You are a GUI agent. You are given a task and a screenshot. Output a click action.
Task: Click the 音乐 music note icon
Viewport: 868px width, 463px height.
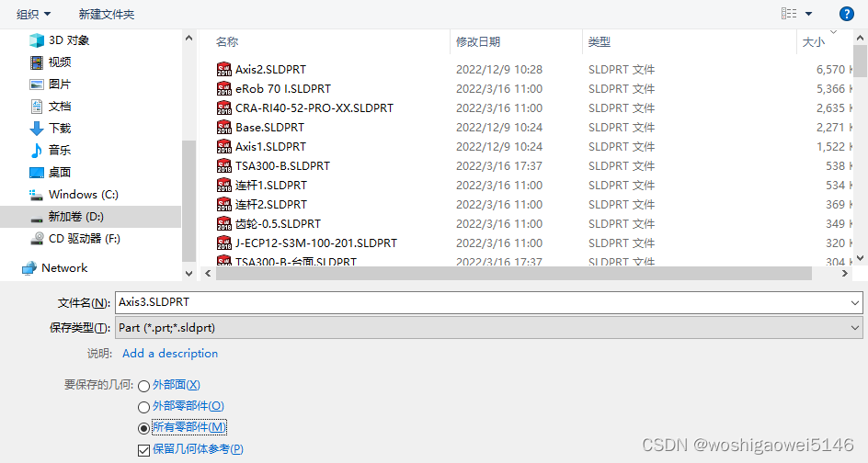37,151
